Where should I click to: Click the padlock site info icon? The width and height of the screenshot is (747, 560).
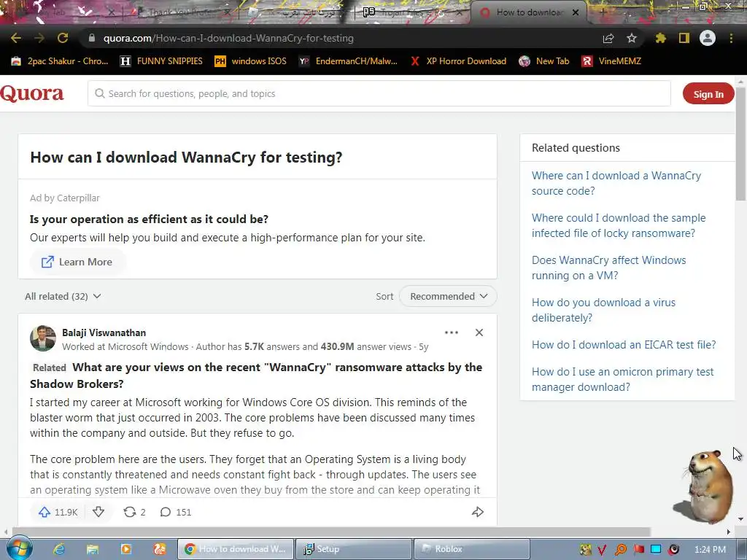[x=92, y=38]
